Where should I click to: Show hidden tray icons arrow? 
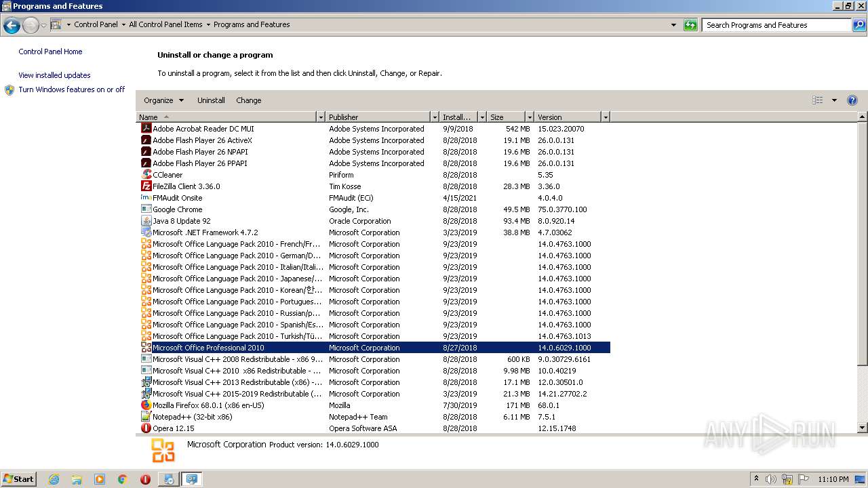pyautogui.click(x=756, y=479)
